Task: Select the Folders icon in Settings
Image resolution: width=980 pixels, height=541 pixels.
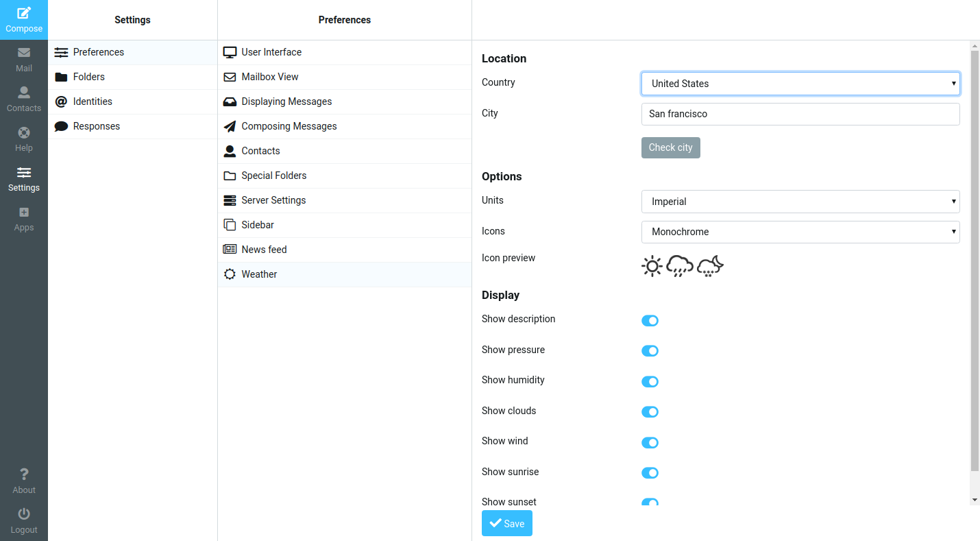Action: 61,77
